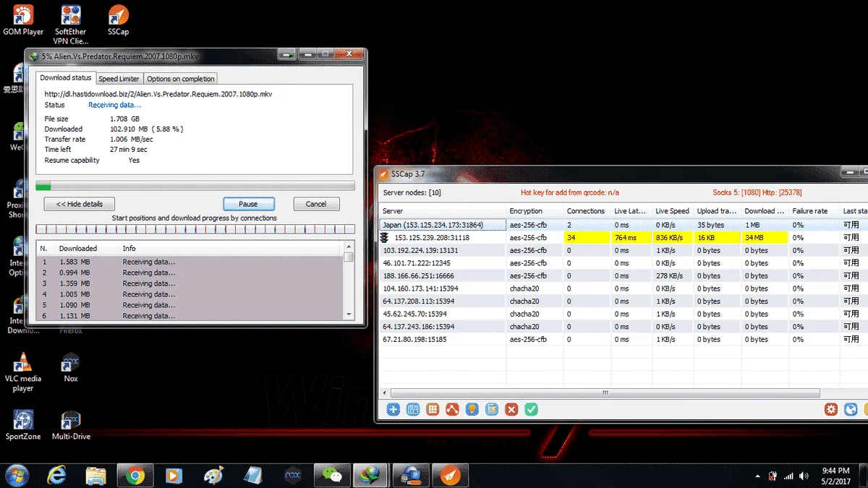Click SSCap horizontal scrollbar thumb
Screen dimensions: 868x488
pyautogui.click(x=606, y=393)
